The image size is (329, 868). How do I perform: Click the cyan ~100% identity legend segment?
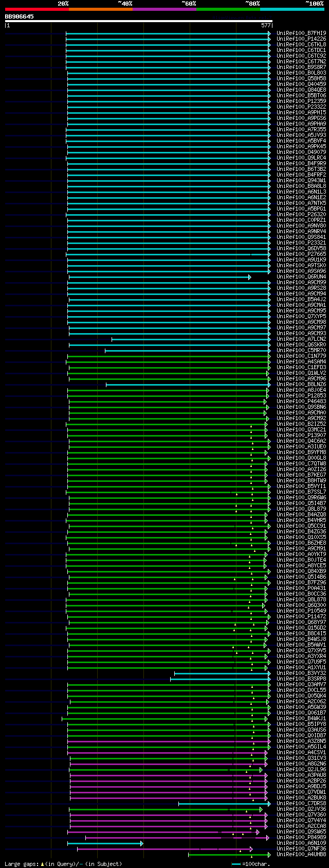click(292, 9)
